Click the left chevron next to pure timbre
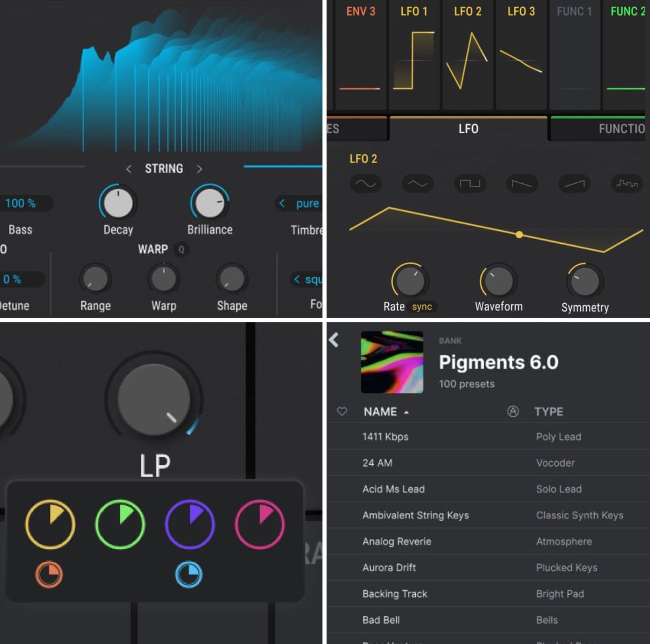 [x=282, y=204]
